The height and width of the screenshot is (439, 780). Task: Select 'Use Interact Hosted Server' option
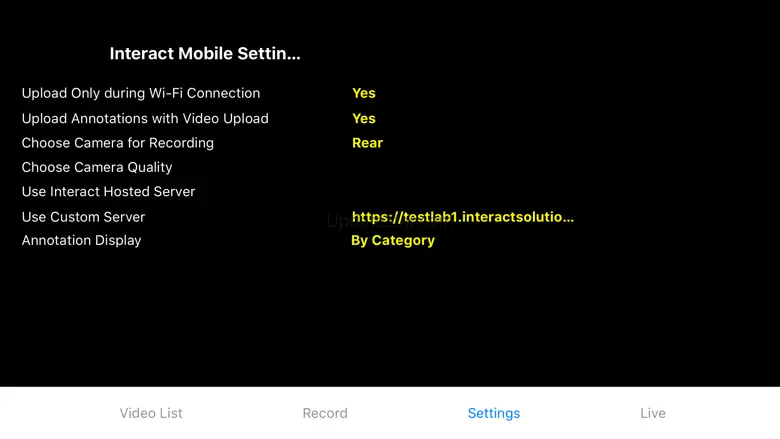(108, 191)
